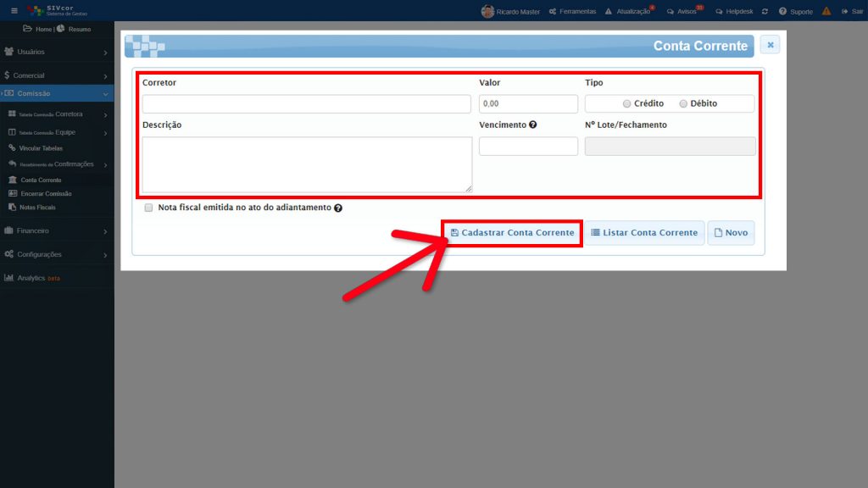This screenshot has height=488, width=868.
Task: Click into the Vencimento date field
Action: coord(528,146)
